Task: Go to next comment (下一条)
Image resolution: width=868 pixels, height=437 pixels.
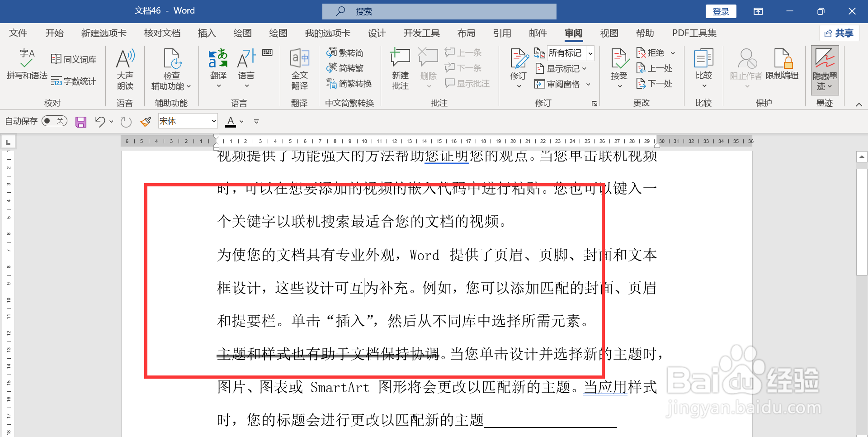Action: [x=463, y=68]
